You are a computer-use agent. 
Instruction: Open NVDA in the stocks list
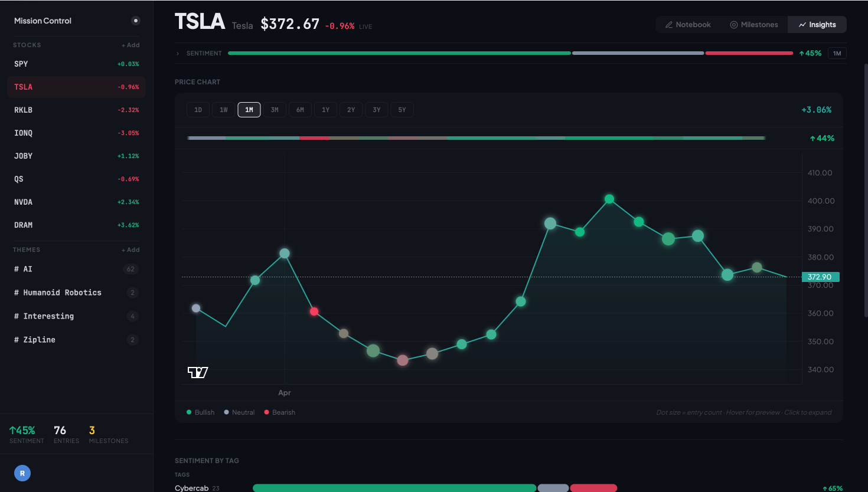[76, 202]
